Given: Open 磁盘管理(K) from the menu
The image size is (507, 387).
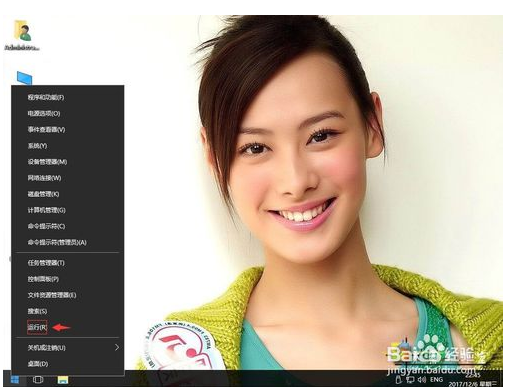Looking at the screenshot, I should pos(68,194).
